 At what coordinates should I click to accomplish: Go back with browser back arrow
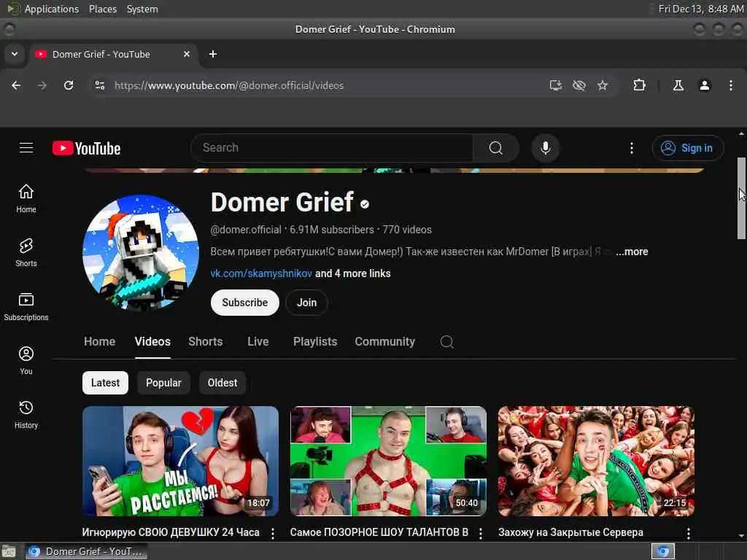pos(16,85)
